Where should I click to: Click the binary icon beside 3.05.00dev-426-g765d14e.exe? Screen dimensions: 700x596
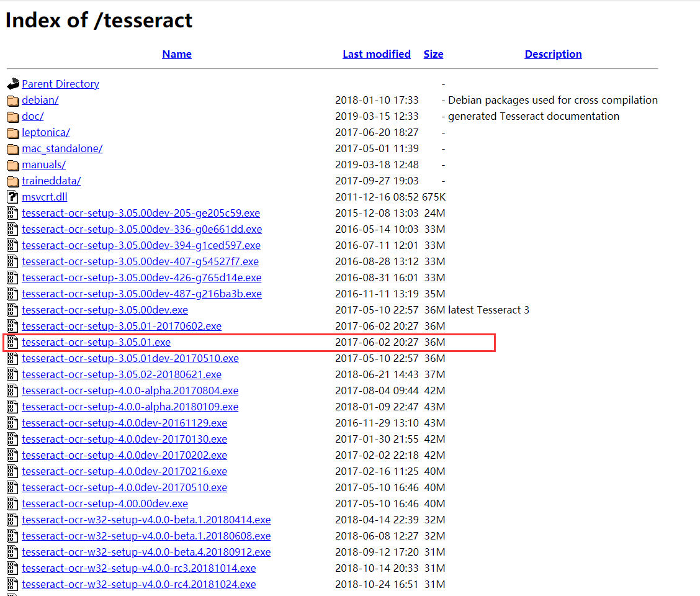12,278
